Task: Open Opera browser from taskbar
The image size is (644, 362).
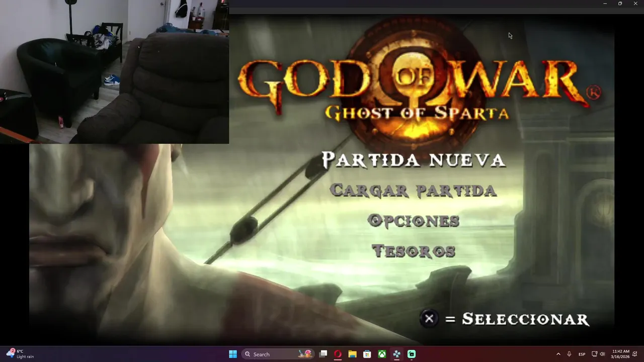Action: pyautogui.click(x=338, y=354)
